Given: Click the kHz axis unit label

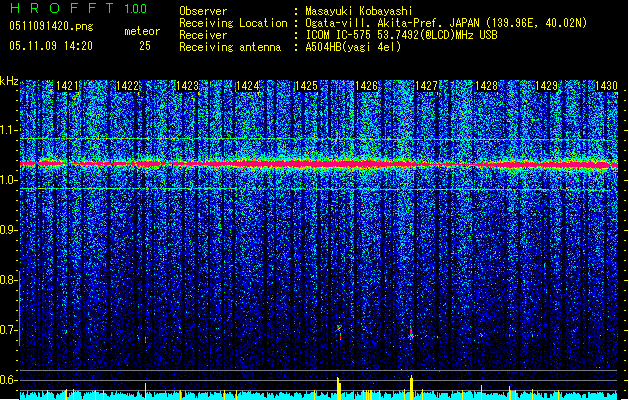Looking at the screenshot, I should tap(9, 81).
